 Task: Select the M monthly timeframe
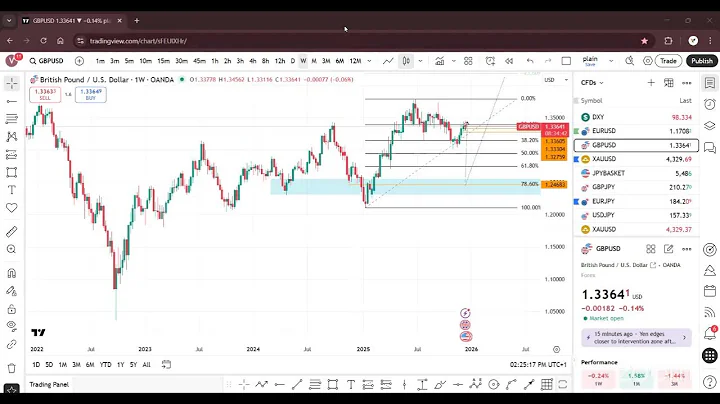(314, 61)
